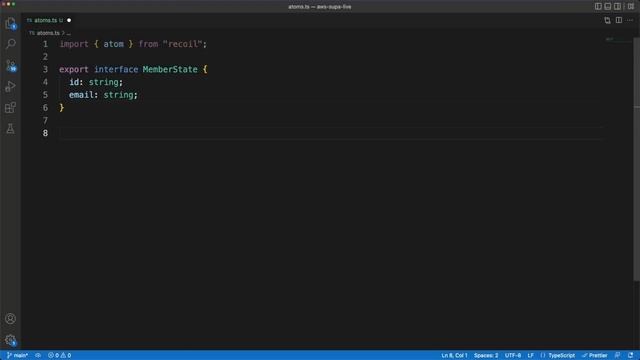Open the errors and warnings panel

coord(60,356)
